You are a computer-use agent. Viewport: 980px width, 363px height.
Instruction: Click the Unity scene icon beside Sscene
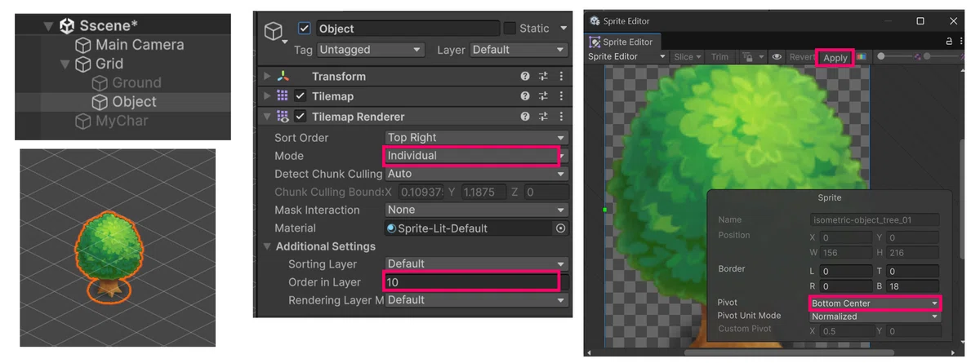(x=67, y=26)
